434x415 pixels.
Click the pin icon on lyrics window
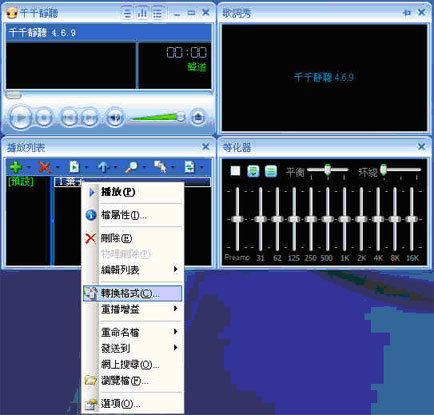coord(407,13)
